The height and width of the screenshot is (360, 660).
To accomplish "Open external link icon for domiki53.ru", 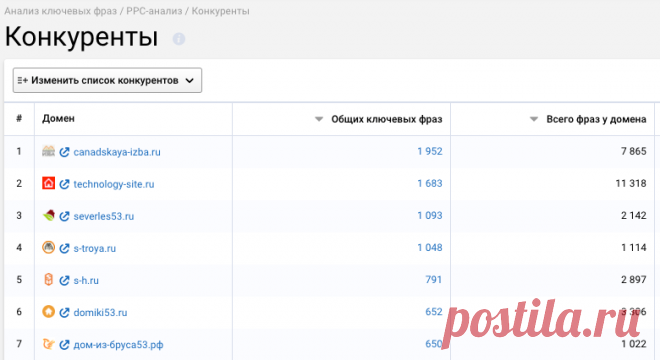I will tap(64, 312).
